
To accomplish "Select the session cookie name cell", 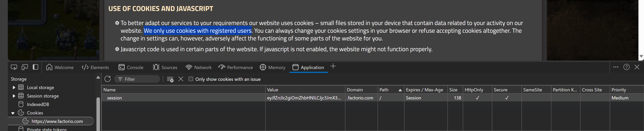I will pyautogui.click(x=183, y=98).
